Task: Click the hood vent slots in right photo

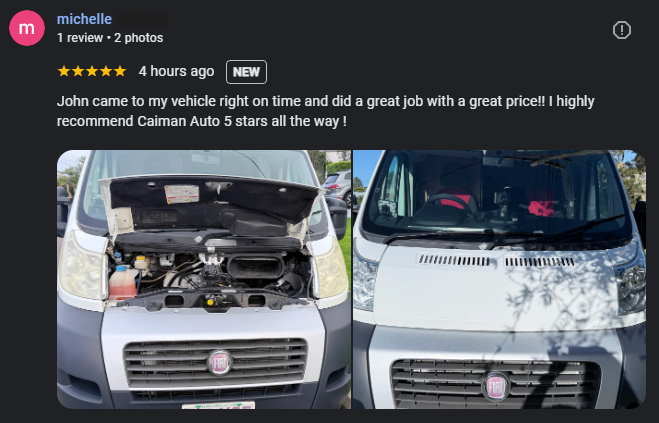Action: click(x=496, y=261)
